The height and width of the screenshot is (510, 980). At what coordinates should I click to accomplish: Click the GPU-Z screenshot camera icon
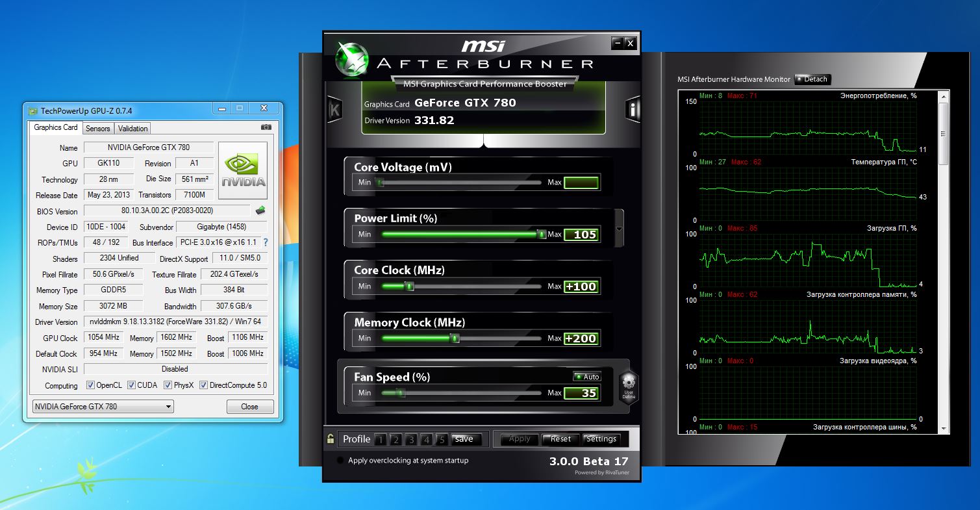[x=266, y=128]
